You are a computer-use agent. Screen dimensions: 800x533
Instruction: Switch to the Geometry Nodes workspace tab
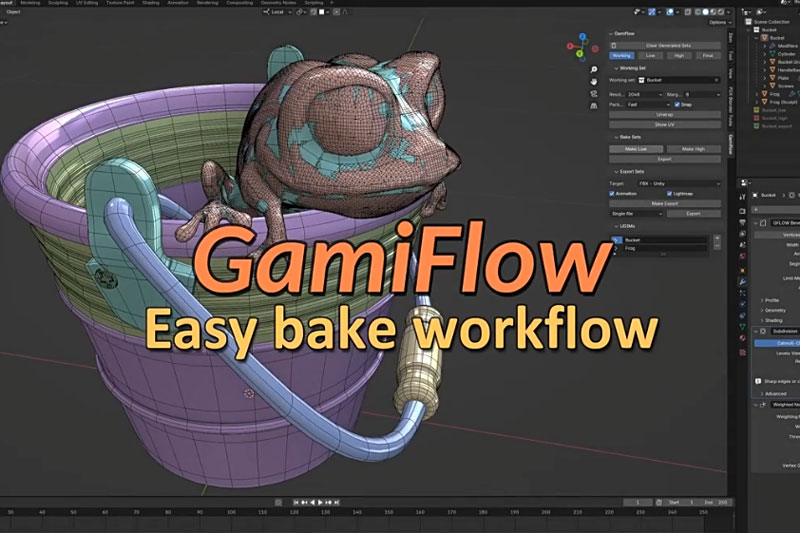[x=279, y=3]
